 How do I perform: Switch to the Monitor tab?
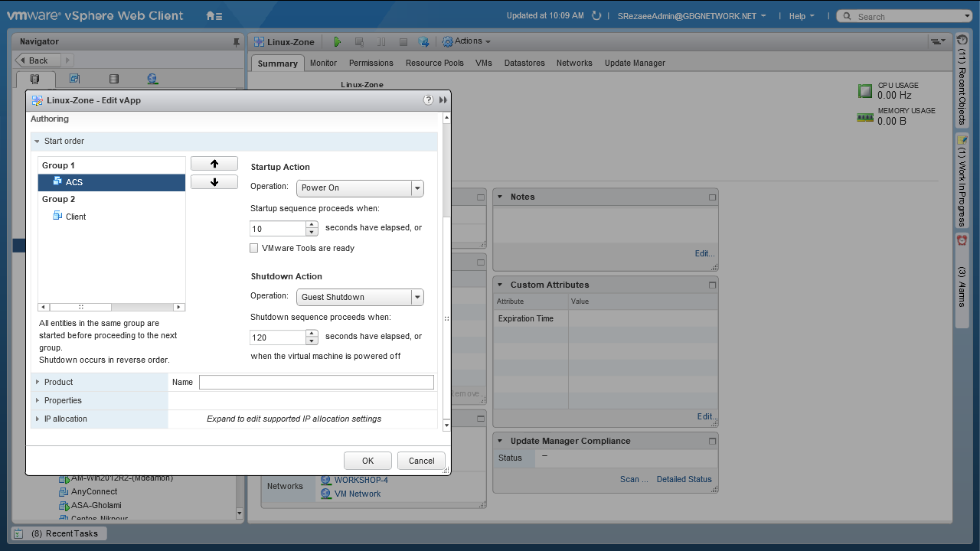click(x=323, y=63)
